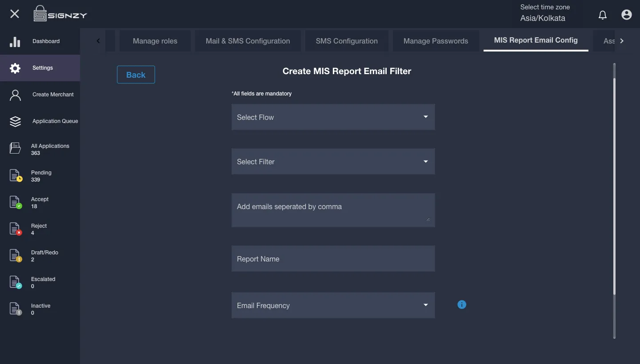Screen dimensions: 640x364
Task: Select the MIS Report Email Config tab
Action: click(536, 40)
